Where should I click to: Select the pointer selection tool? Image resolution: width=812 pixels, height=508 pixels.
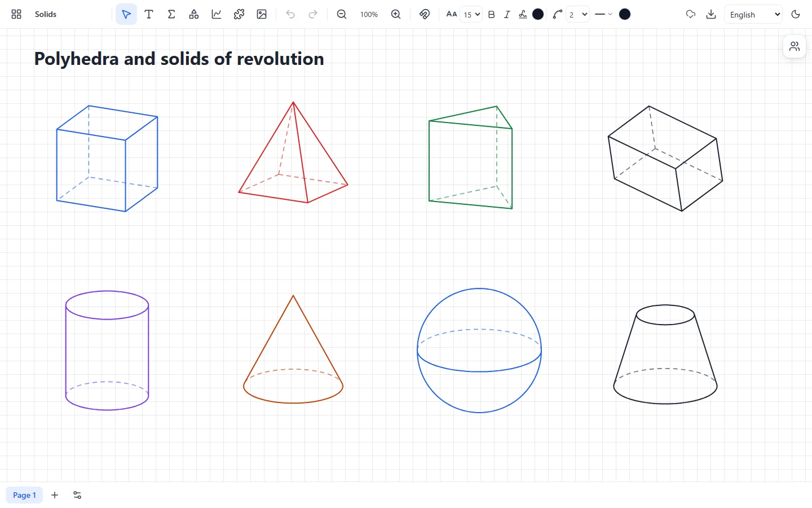(x=126, y=14)
